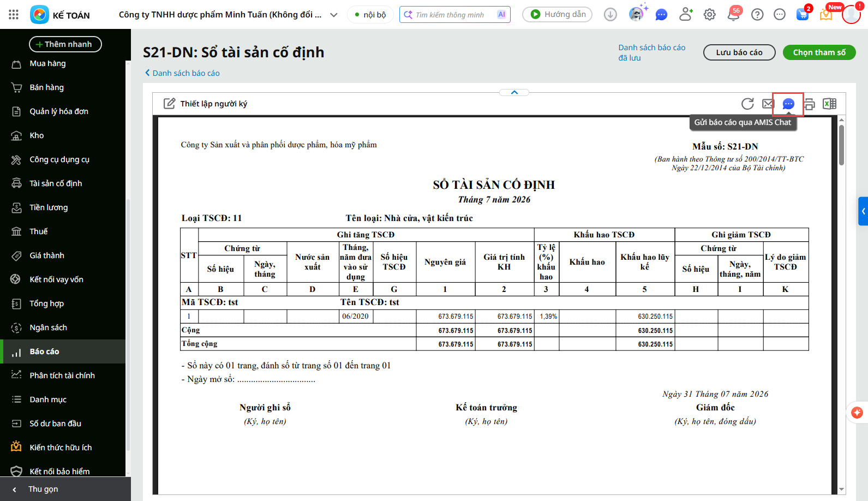
Task: Open the notifications bell icon
Action: [733, 15]
